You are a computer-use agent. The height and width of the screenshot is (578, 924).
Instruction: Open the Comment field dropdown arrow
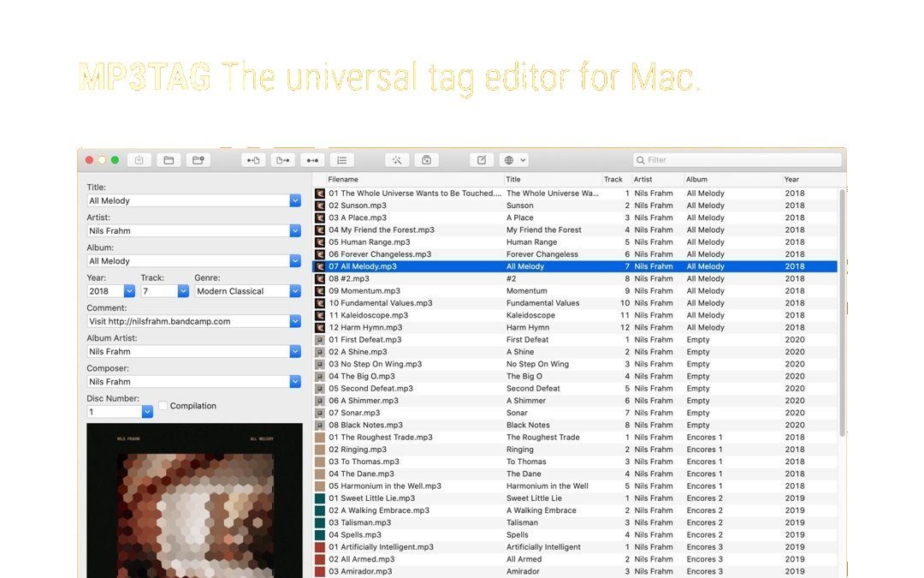click(x=295, y=321)
